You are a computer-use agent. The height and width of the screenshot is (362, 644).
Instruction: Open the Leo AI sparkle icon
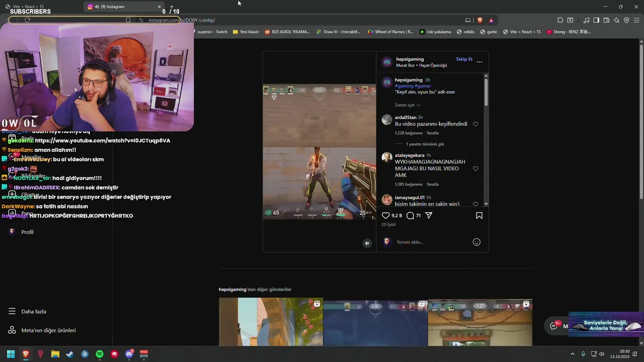point(616,20)
